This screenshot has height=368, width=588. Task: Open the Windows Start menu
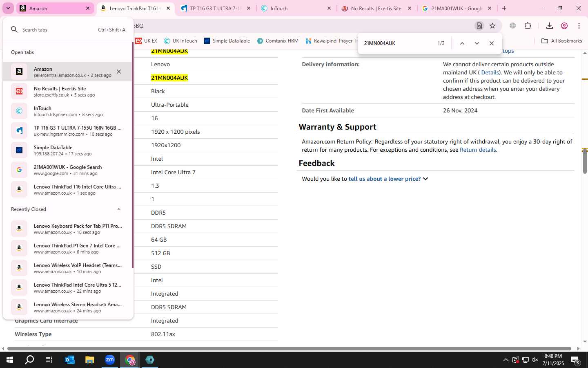[10, 360]
